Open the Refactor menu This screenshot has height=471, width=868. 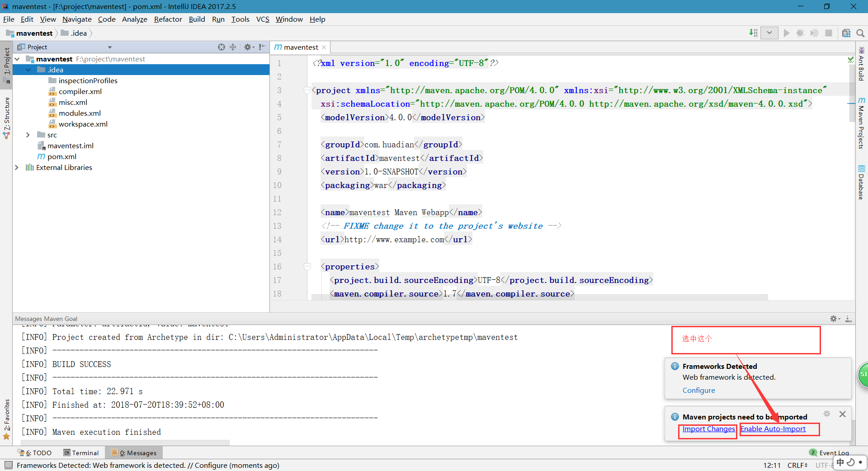[168, 19]
